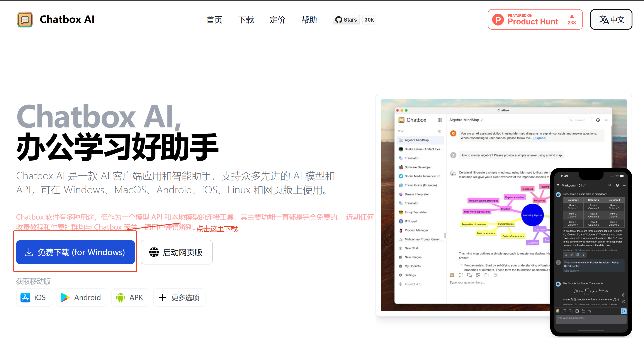Open the 定价 pricing page
The width and height of the screenshot is (644, 338).
click(277, 19)
